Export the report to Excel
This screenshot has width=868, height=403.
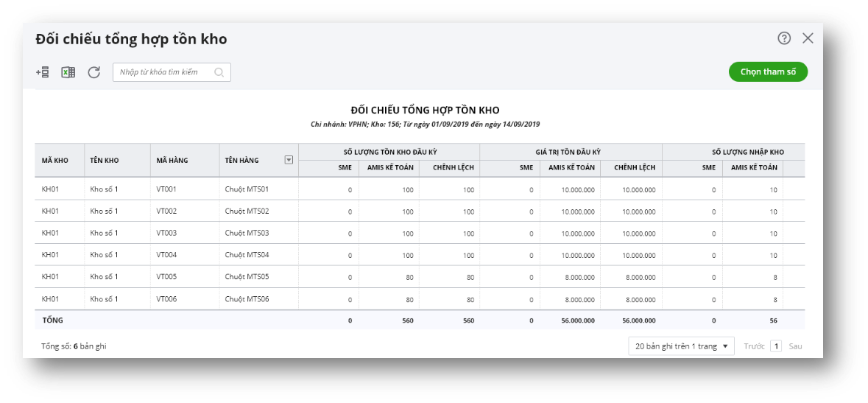[x=68, y=72]
